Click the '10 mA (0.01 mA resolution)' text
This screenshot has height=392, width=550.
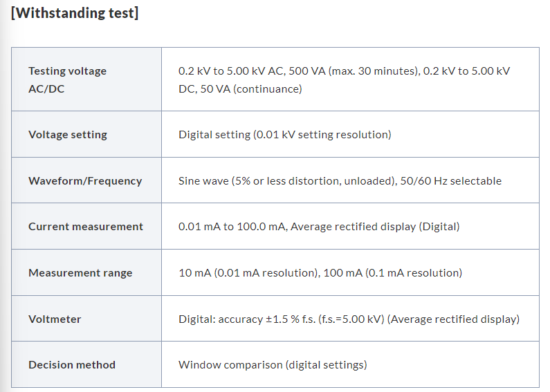[x=248, y=273]
